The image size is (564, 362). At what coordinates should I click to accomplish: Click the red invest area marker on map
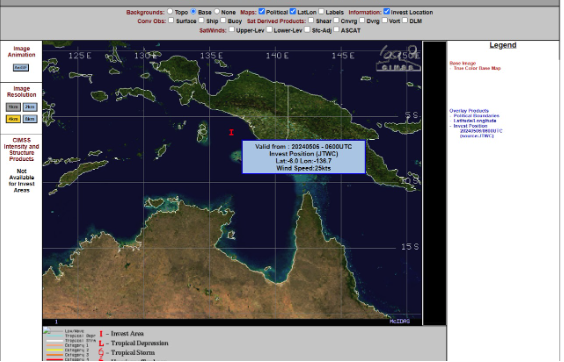point(231,132)
